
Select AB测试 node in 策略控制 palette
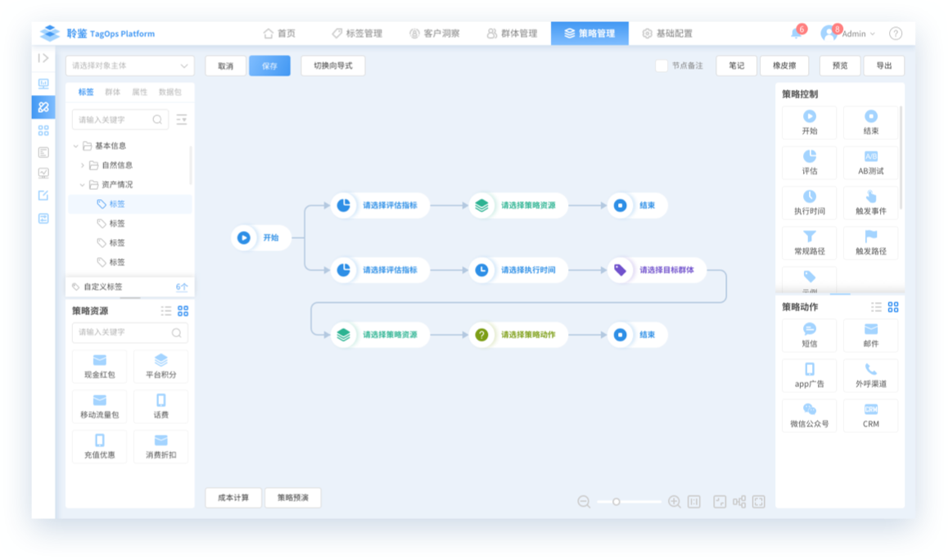[x=870, y=163]
